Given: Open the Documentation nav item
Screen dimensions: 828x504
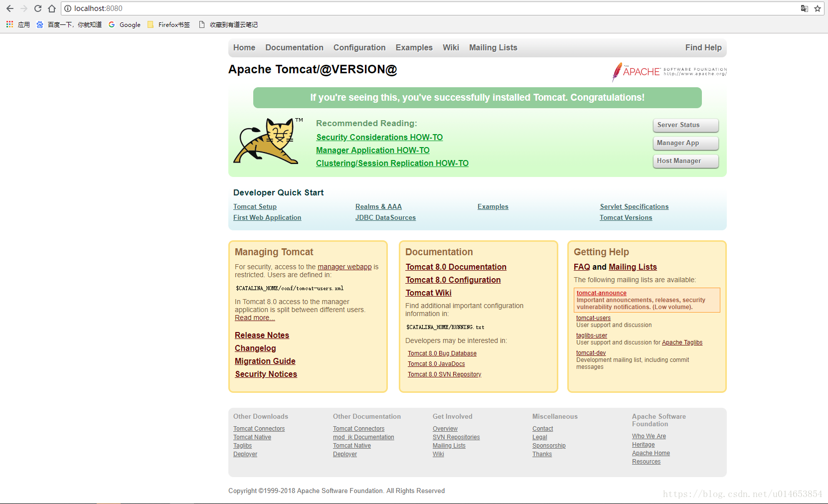Looking at the screenshot, I should pos(294,47).
